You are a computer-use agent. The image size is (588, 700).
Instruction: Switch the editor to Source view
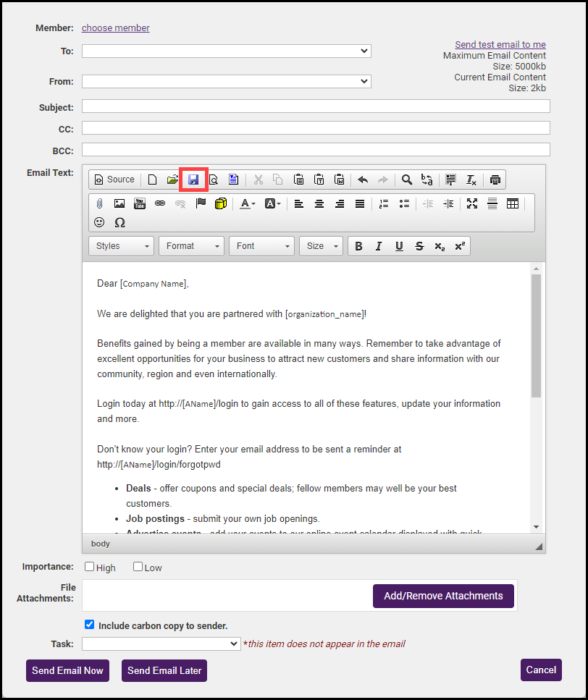point(114,180)
